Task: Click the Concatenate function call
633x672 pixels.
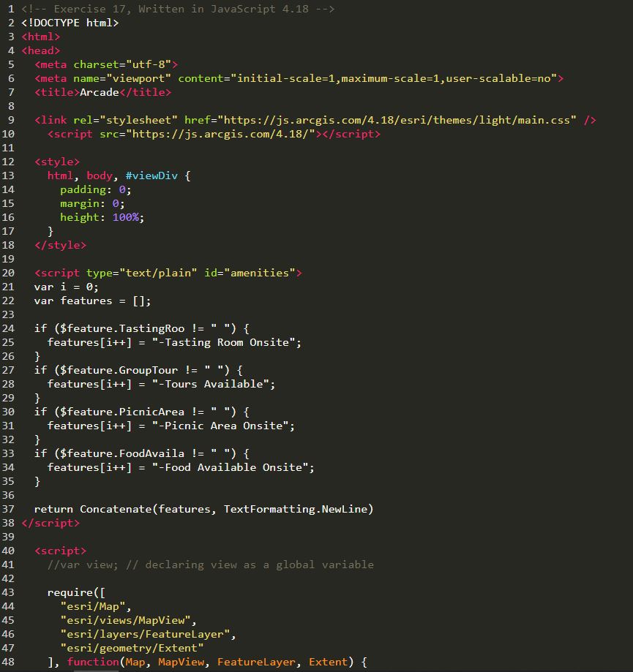Action: click(x=115, y=509)
